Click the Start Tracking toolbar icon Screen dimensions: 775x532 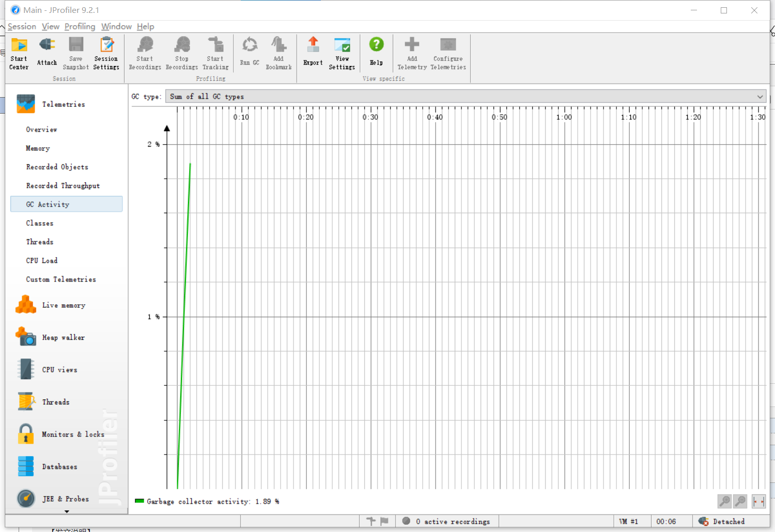click(215, 53)
